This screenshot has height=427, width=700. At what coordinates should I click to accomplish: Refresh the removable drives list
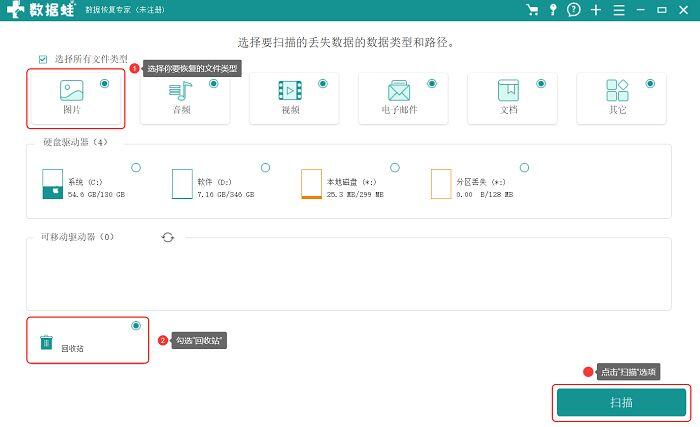(168, 237)
